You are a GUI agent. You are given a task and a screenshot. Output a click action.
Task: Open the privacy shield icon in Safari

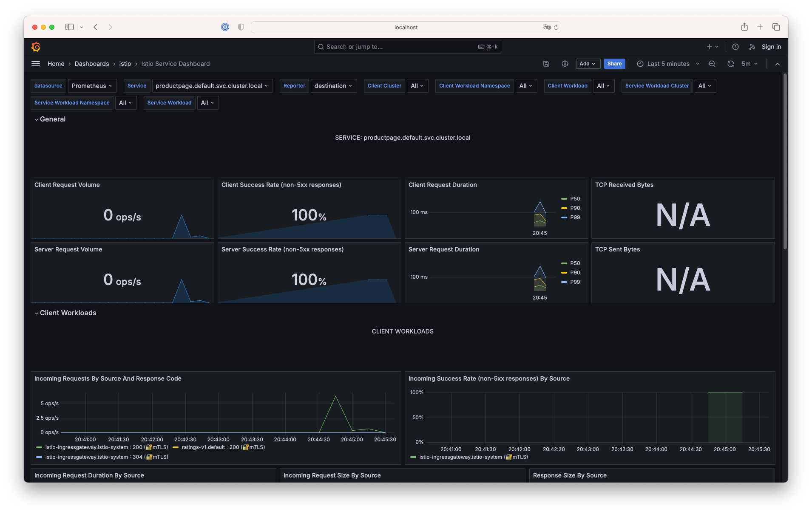(x=241, y=27)
